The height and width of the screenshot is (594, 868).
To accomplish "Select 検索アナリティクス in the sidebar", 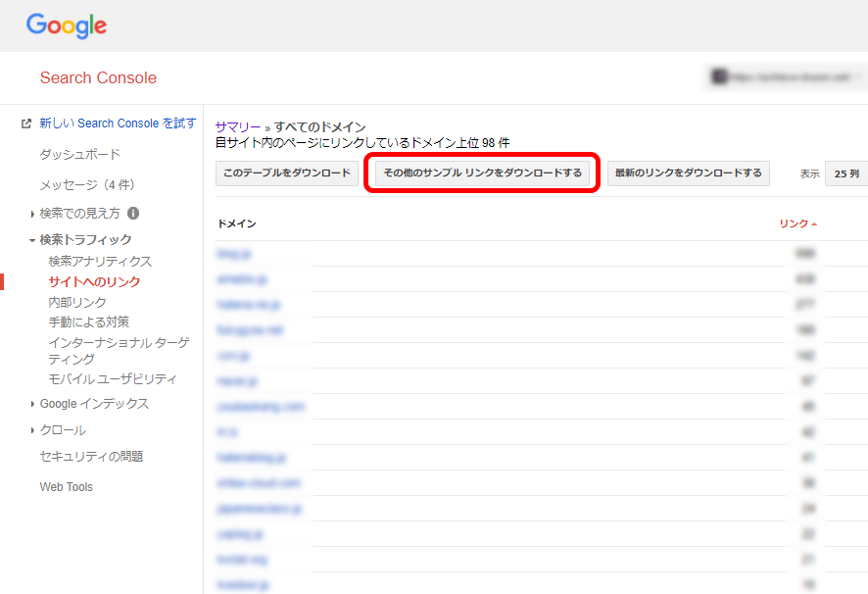I will (100, 261).
